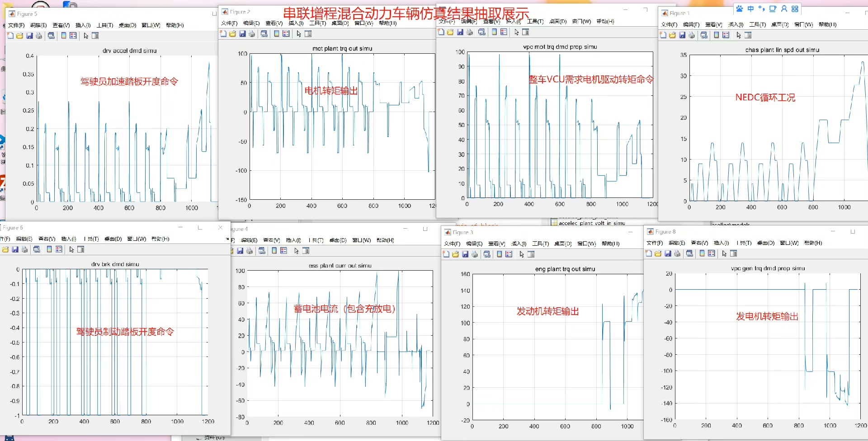Open 桌面(D) menu in Figure 8

766,243
